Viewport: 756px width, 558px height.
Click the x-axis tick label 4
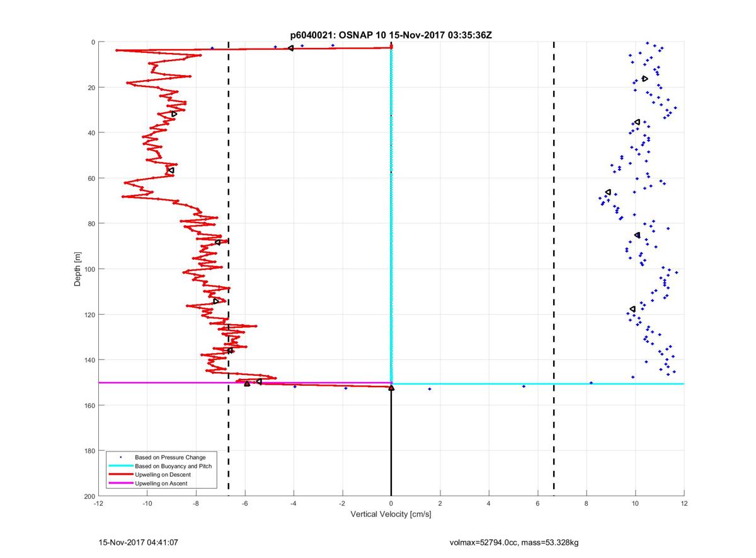[x=489, y=504]
